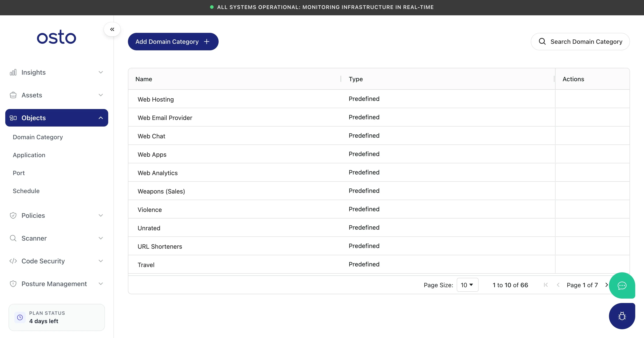Click the all systems operational banner text

325,7
